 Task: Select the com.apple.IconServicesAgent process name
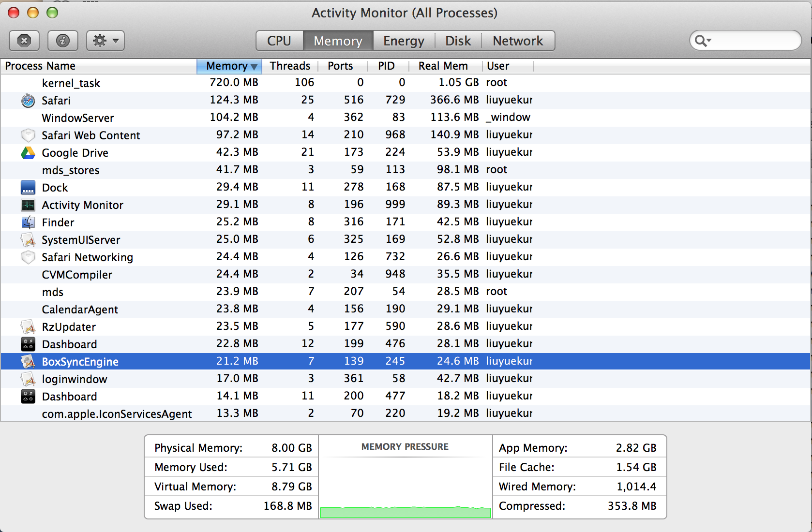(x=117, y=414)
